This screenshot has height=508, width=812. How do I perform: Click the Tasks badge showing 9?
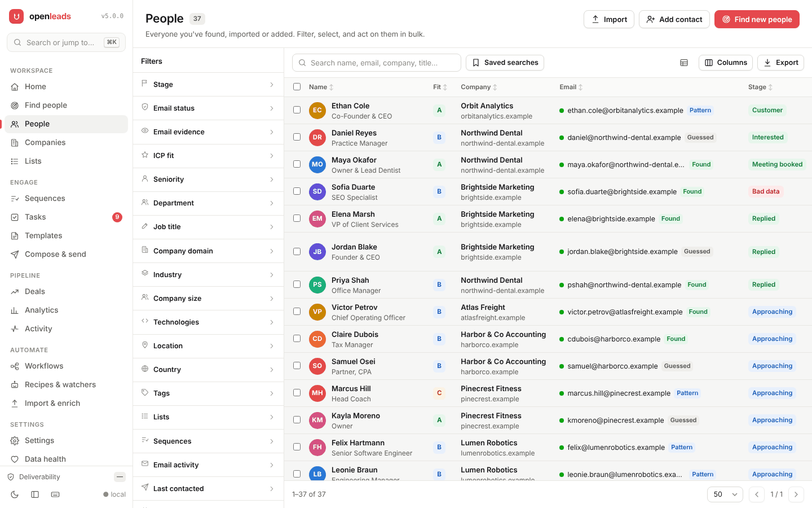(117, 217)
